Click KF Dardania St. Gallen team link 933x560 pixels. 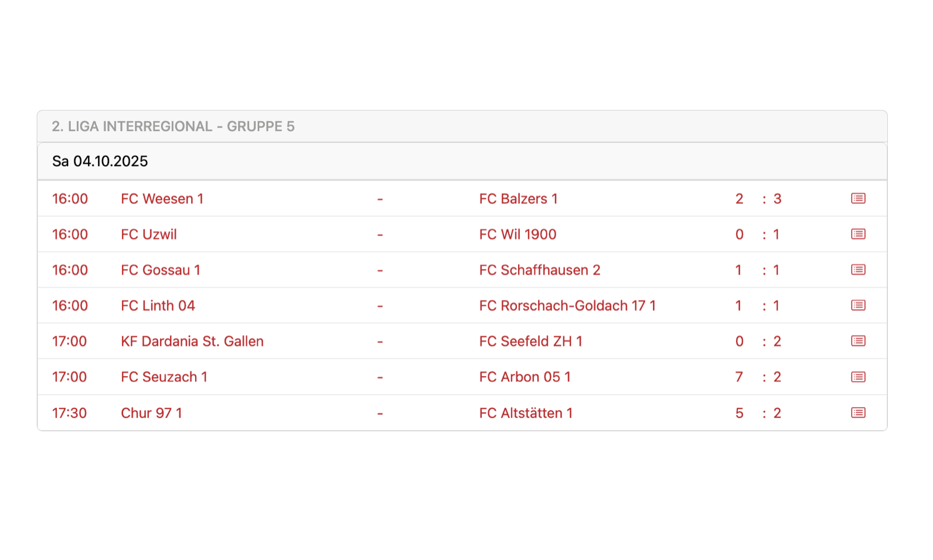192,342
